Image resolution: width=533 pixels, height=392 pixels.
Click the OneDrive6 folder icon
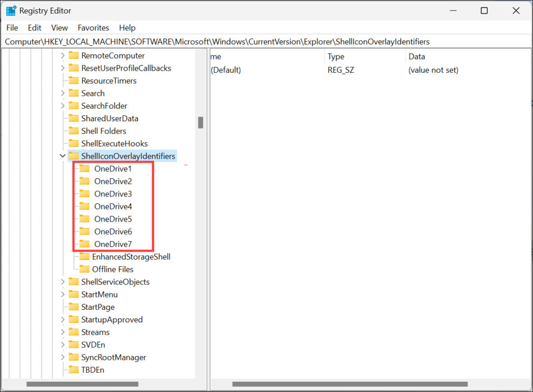85,231
